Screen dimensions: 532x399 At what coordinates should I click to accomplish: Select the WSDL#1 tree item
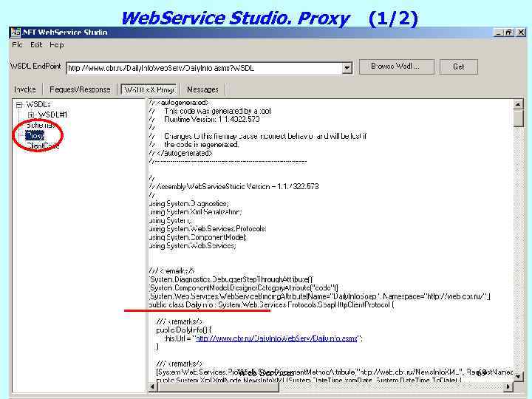pos(52,115)
